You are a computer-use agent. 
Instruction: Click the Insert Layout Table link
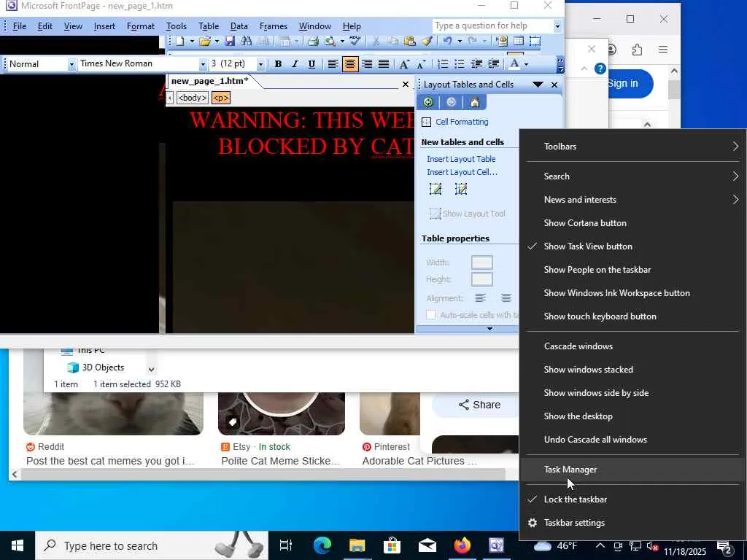point(461,159)
